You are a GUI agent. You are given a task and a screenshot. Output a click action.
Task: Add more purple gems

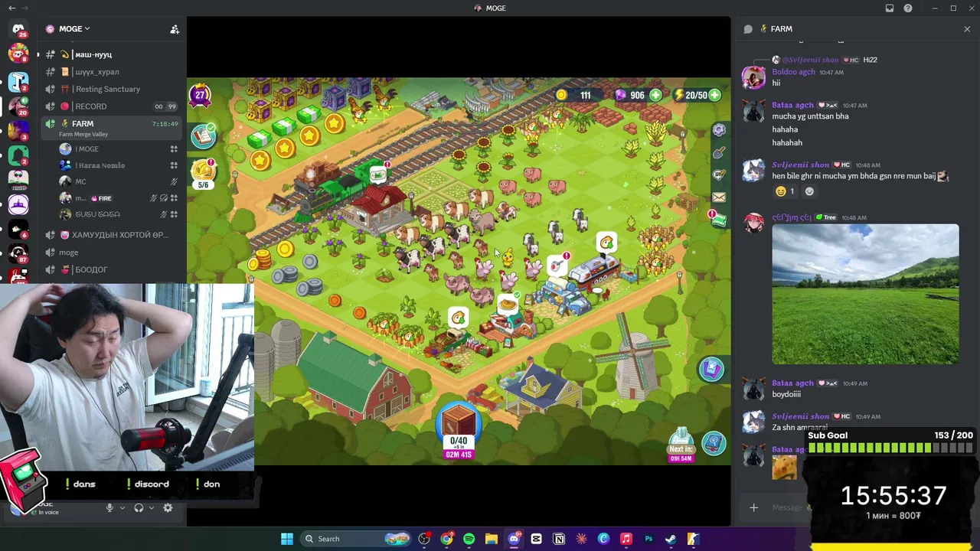[656, 95]
